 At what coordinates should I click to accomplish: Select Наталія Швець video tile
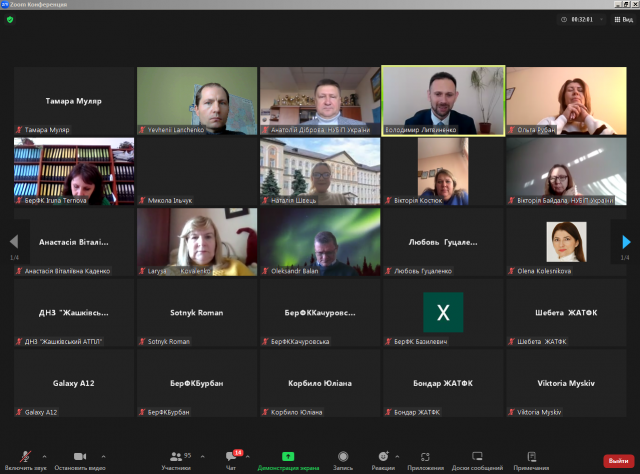[320, 171]
